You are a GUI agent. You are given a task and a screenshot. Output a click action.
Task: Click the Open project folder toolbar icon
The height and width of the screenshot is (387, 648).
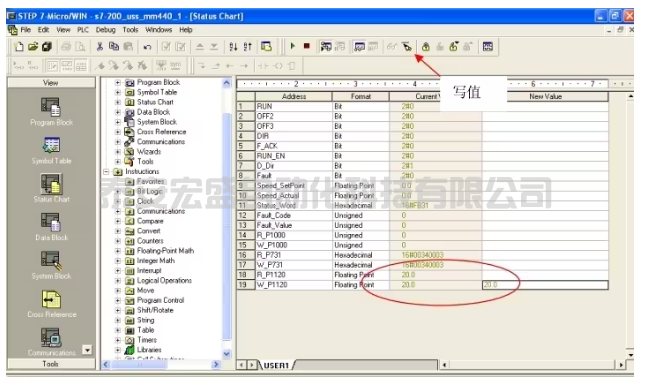(x=33, y=47)
